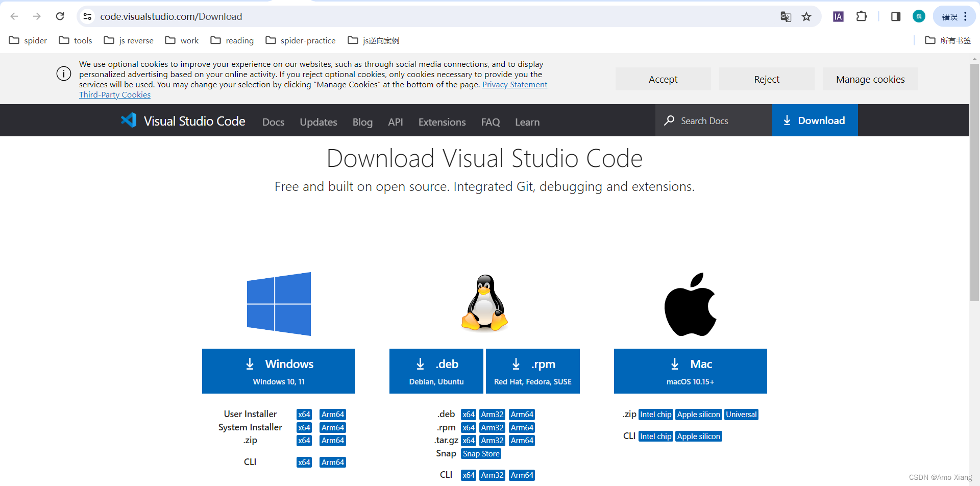The image size is (980, 486).
Task: Click Manage cookies button
Action: (870, 79)
